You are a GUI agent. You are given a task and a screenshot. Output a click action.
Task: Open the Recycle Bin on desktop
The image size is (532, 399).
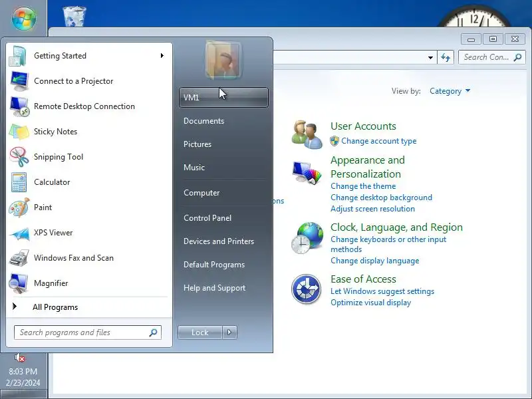coord(74,16)
